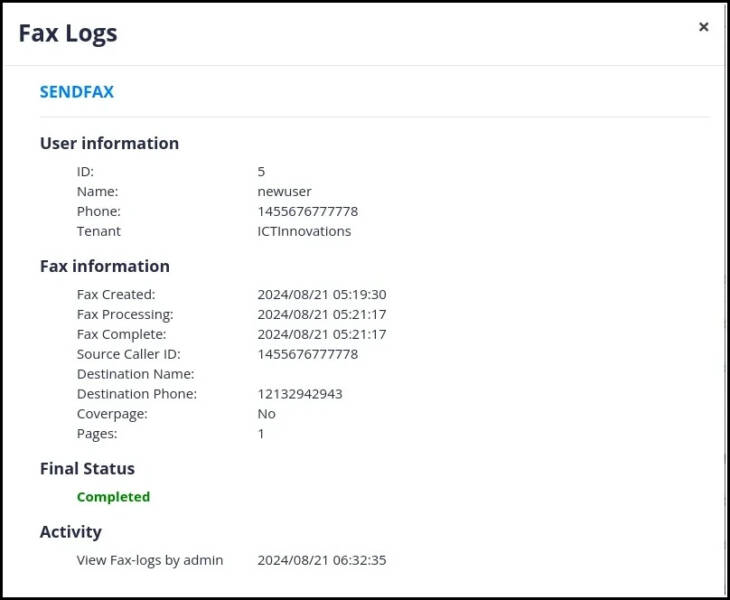This screenshot has height=600, width=730.
Task: Click the Coverpage label
Action: click(112, 414)
